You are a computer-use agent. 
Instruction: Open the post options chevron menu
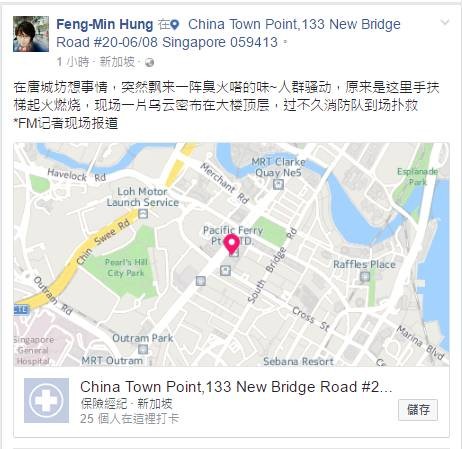[x=445, y=22]
